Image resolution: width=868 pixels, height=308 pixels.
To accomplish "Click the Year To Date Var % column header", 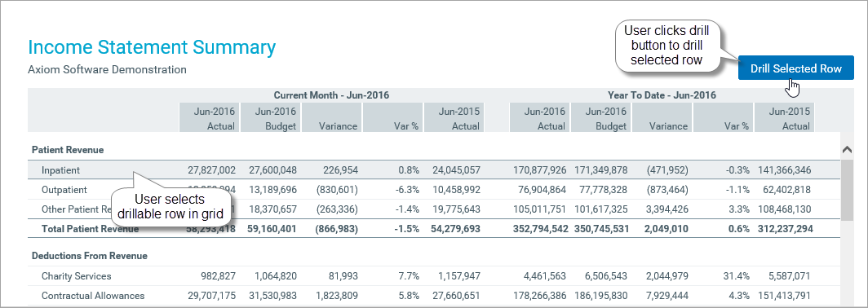I will [723, 118].
